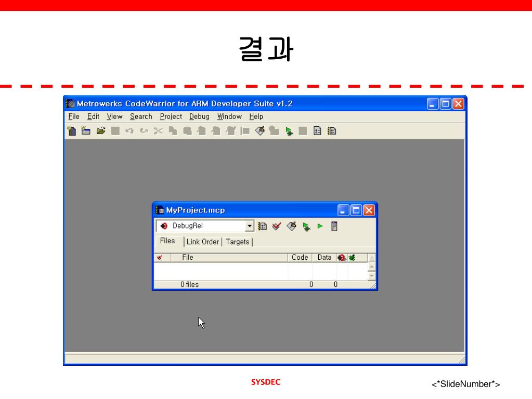Click the "0 files" status text
The image size is (532, 399).
(189, 285)
